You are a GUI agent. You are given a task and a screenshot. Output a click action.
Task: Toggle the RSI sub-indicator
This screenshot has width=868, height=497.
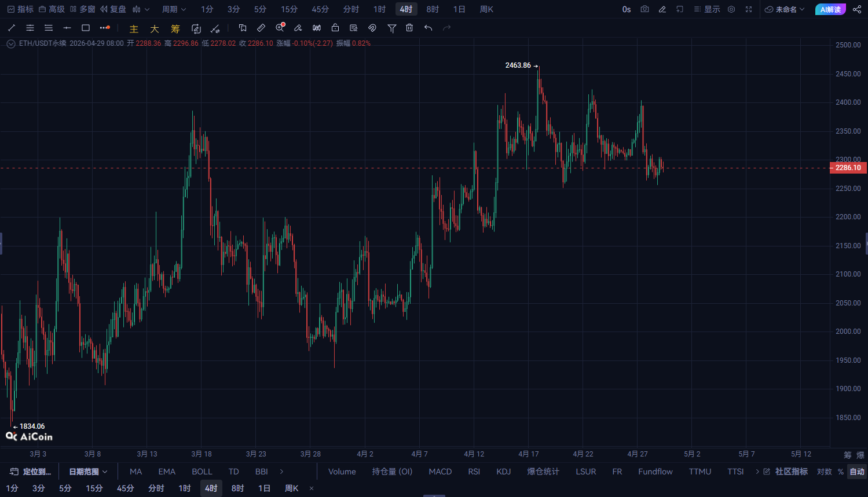pos(474,472)
